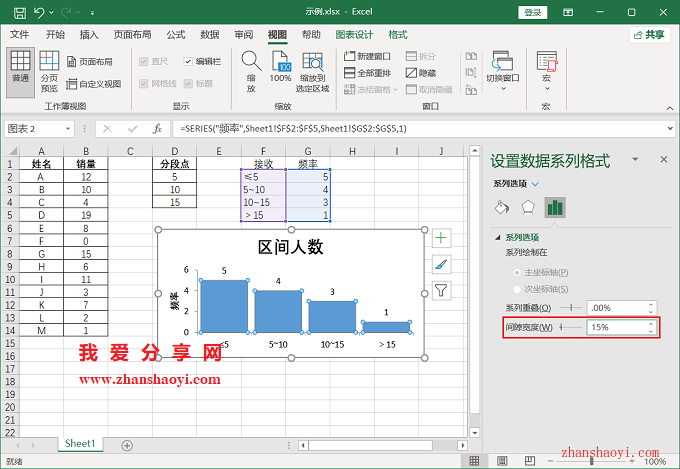Collapse the 系列选项 section triangle
Screen dimensions: 680x469
pyautogui.click(x=498, y=237)
